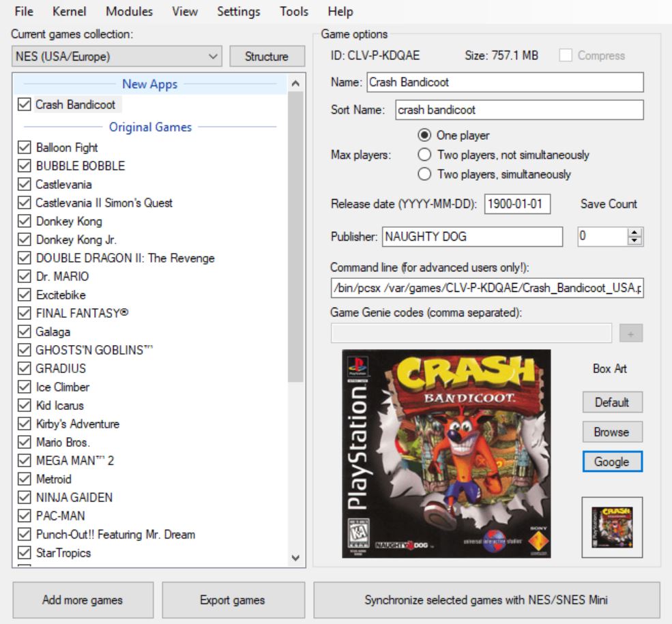Select Ice Climber in the games list
Image resolution: width=672 pixels, height=624 pixels.
[63, 387]
